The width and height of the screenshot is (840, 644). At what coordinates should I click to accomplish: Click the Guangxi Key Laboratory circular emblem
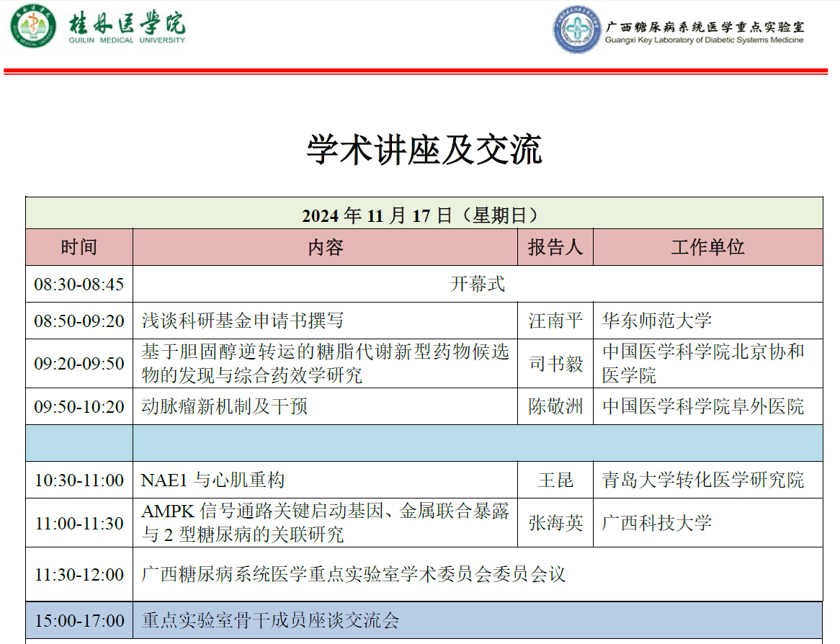click(x=576, y=30)
